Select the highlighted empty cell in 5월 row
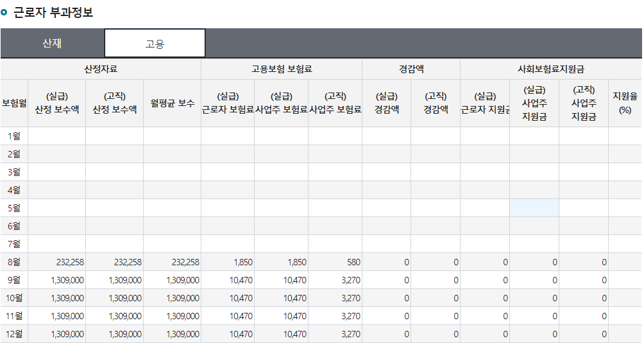 click(534, 208)
